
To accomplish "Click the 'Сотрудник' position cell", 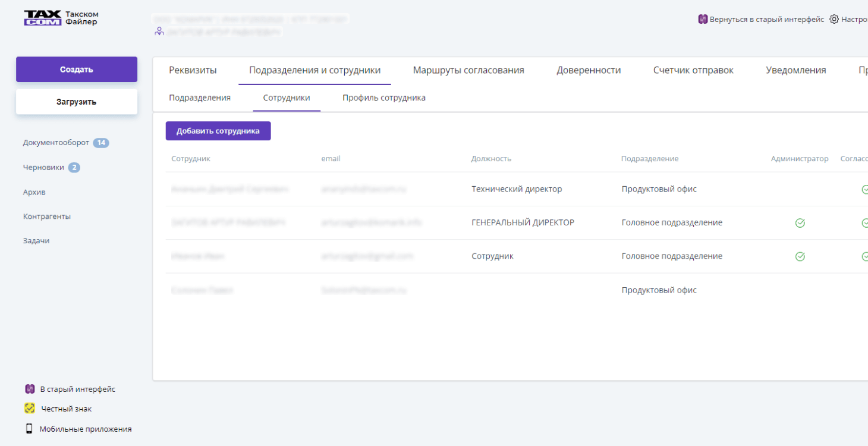I will pyautogui.click(x=492, y=256).
